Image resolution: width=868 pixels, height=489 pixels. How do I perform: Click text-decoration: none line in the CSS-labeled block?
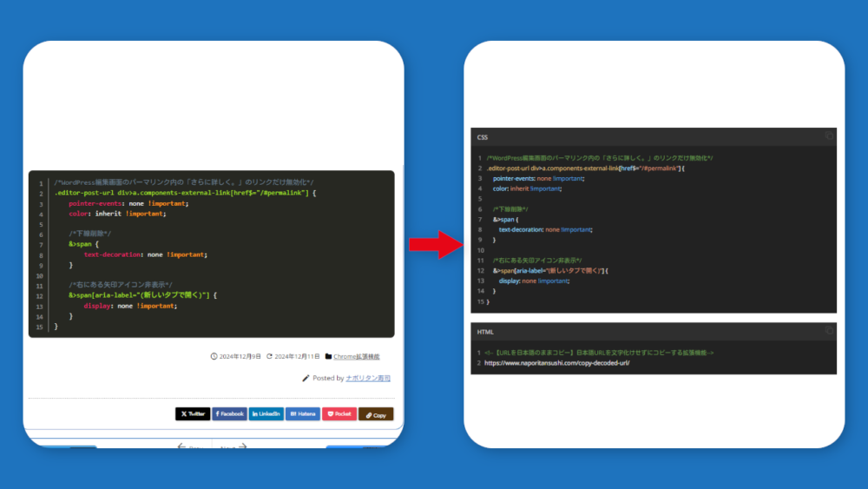pos(545,230)
